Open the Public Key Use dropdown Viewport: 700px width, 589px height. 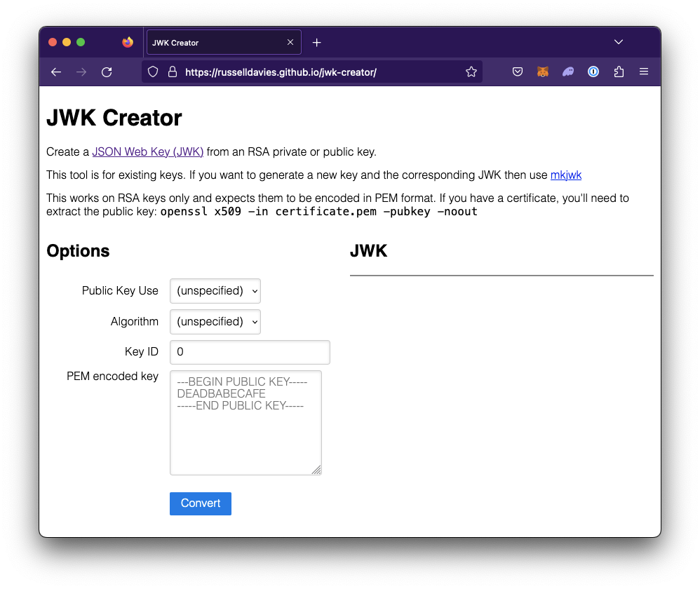215,291
